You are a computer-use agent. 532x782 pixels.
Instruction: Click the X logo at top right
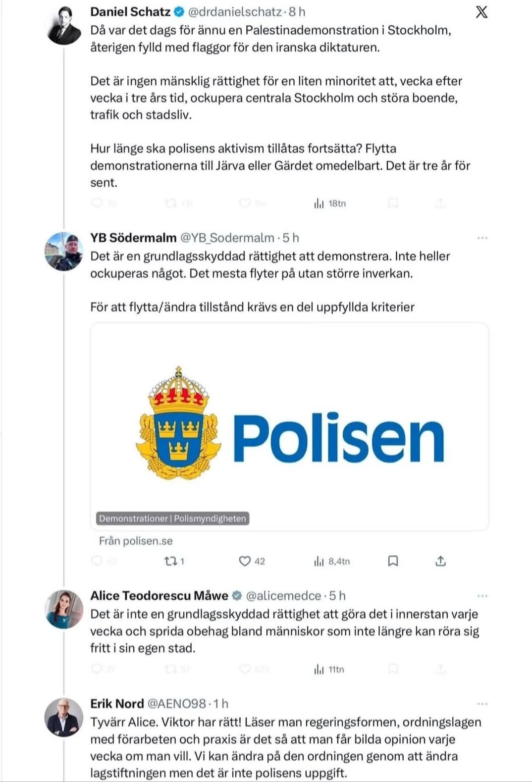click(x=481, y=12)
